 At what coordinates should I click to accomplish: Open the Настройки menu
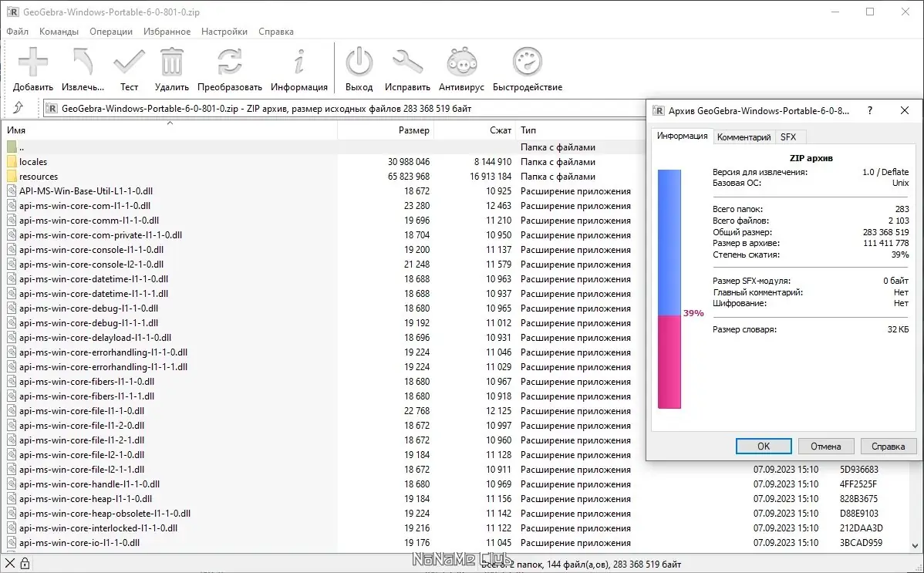tap(224, 32)
